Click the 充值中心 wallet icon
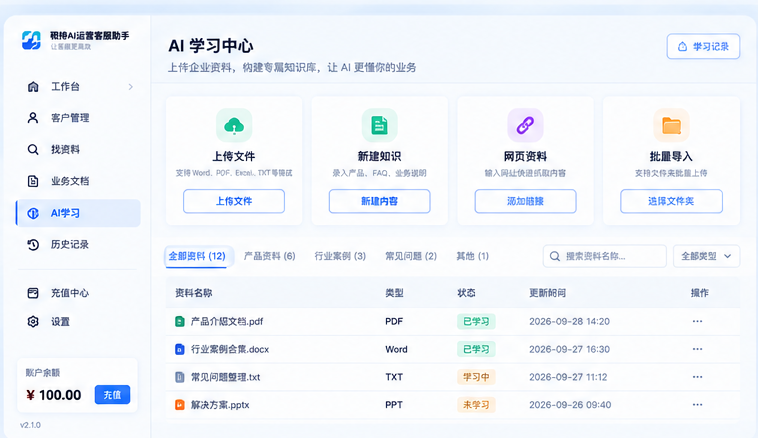Screen dimensions: 758x438 [33, 293]
